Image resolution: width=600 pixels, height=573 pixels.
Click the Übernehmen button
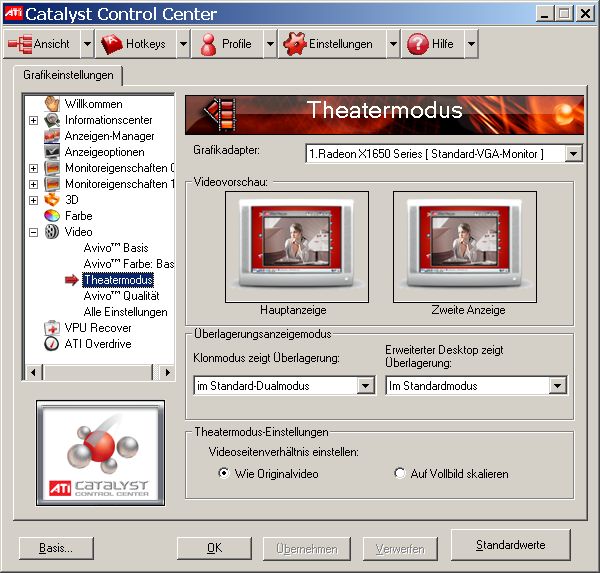(307, 549)
